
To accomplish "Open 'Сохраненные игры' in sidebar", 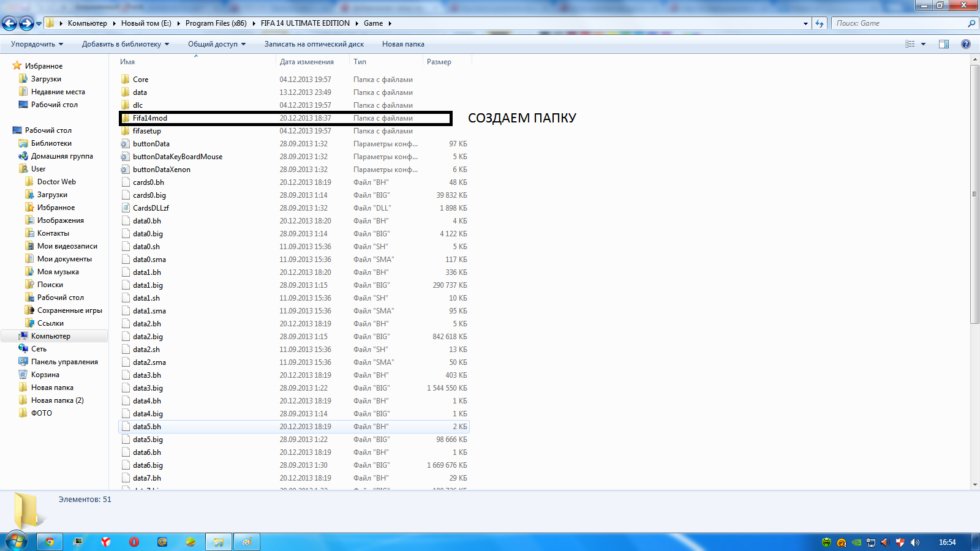I will [70, 310].
